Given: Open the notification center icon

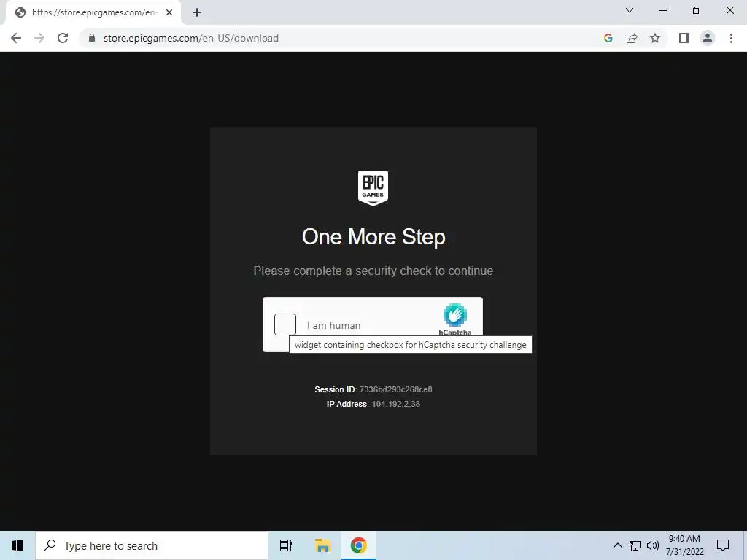Looking at the screenshot, I should 723,545.
